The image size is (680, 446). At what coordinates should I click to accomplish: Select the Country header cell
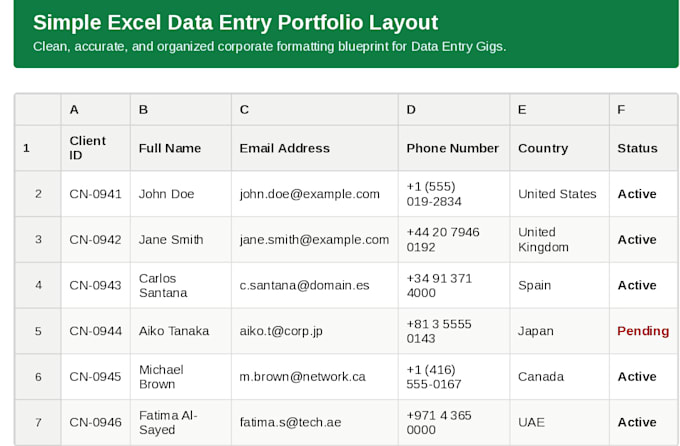[x=559, y=148]
